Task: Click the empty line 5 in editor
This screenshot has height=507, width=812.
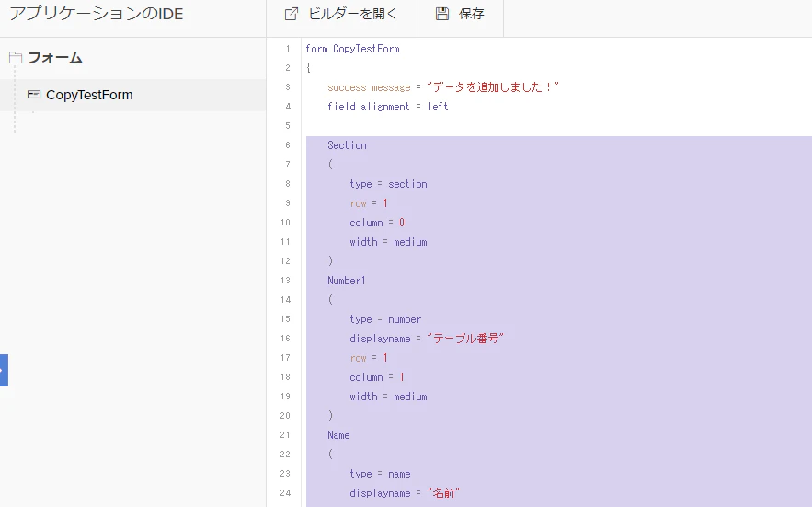Action: pyautogui.click(x=559, y=126)
